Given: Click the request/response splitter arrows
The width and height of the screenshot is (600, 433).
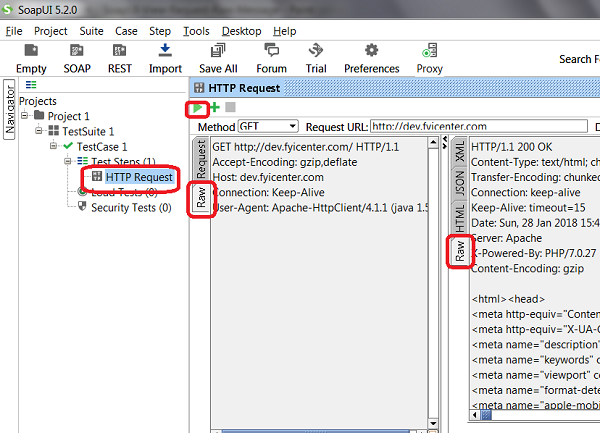Looking at the screenshot, I should pyautogui.click(x=444, y=143).
